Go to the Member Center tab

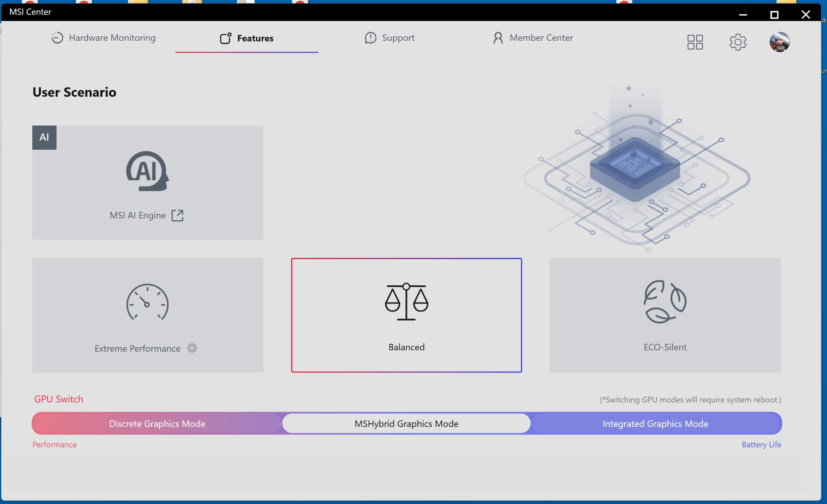pyautogui.click(x=533, y=38)
